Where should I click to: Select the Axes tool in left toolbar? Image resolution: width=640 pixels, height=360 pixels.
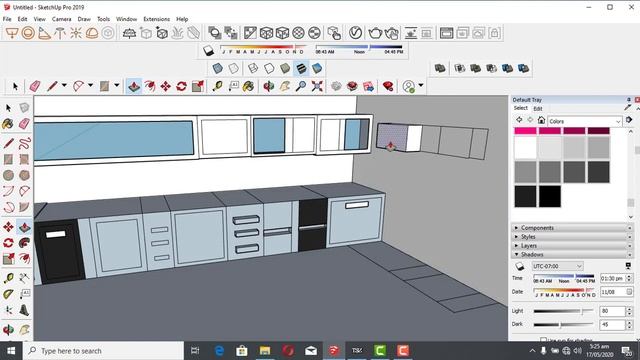point(8,310)
